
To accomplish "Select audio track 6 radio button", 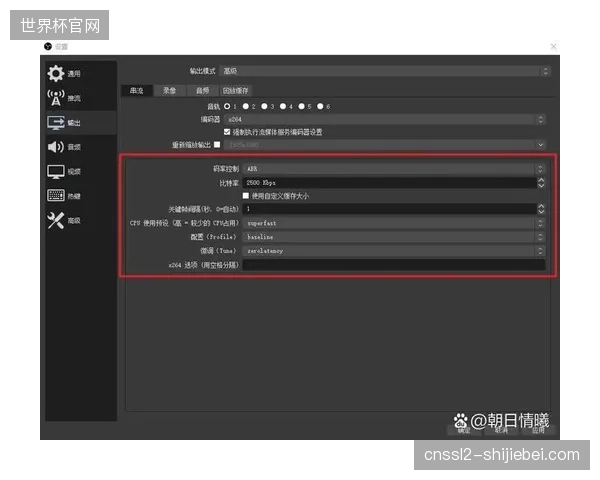I will point(320,106).
